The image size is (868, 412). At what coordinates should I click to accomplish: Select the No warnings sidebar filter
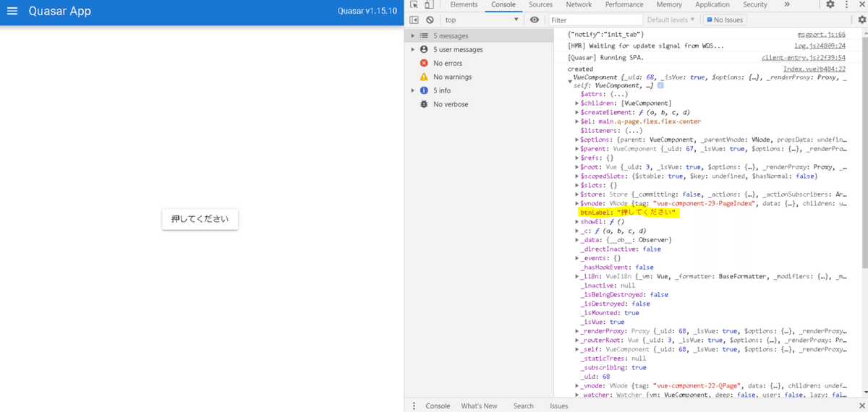point(452,77)
